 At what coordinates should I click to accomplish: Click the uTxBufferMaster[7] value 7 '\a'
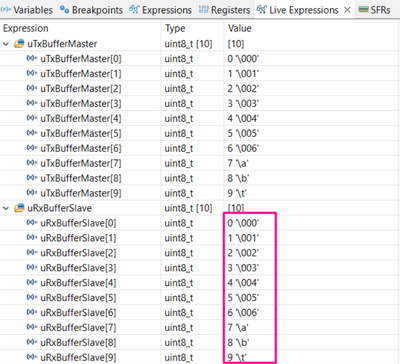[238, 163]
